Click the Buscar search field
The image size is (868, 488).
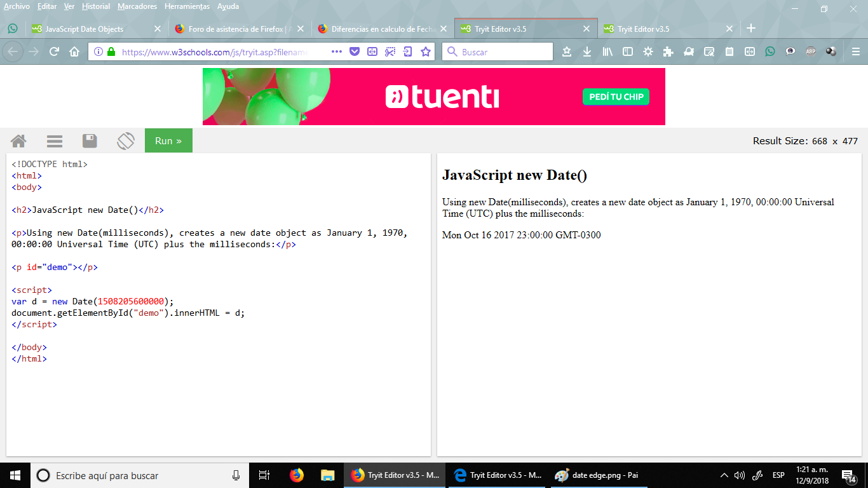coord(498,52)
